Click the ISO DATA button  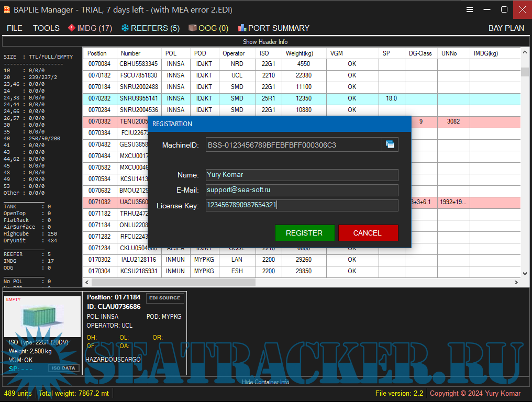pos(64,368)
